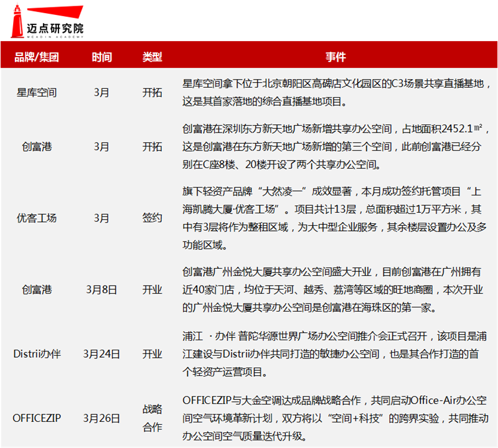
Task: Select the 3月26日 date cell
Action: [x=102, y=418]
